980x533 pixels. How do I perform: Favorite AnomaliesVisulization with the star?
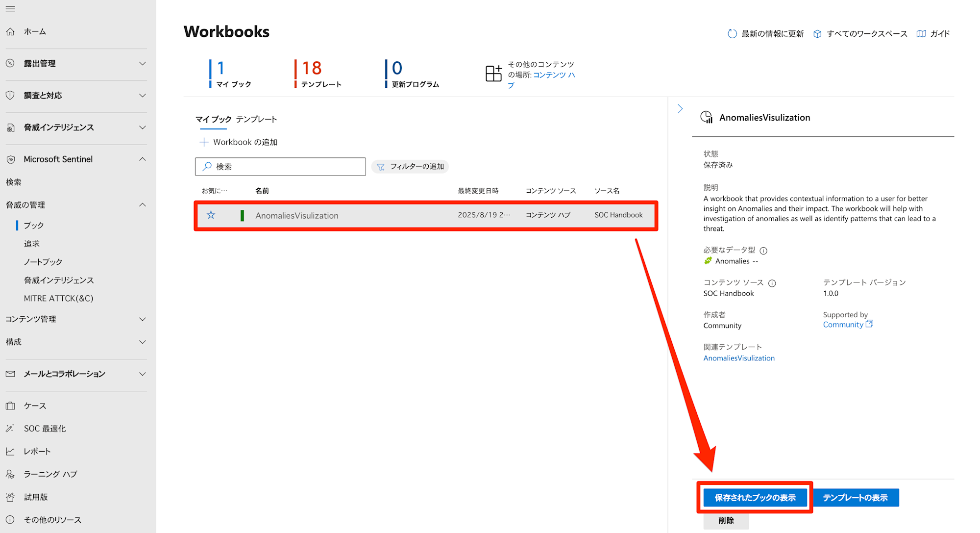(211, 215)
